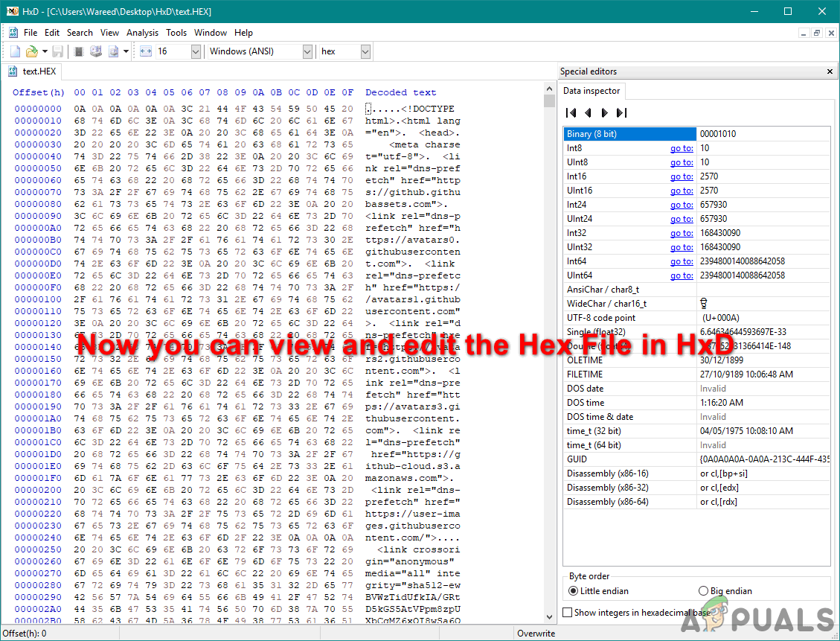840x641 pixels.
Task: Open the bytes-per-row dropdown showing 16
Action: (x=196, y=51)
